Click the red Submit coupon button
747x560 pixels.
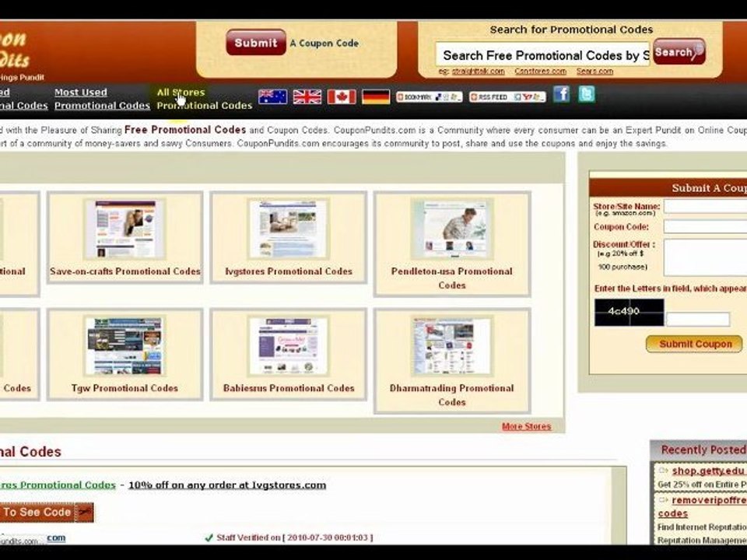[x=256, y=42]
